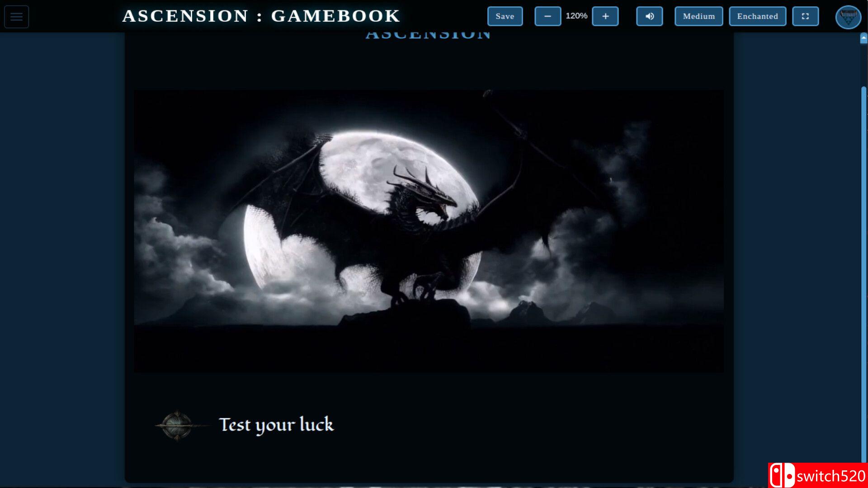This screenshot has height=488, width=868.
Task: Choose Test your luck
Action: tap(276, 425)
